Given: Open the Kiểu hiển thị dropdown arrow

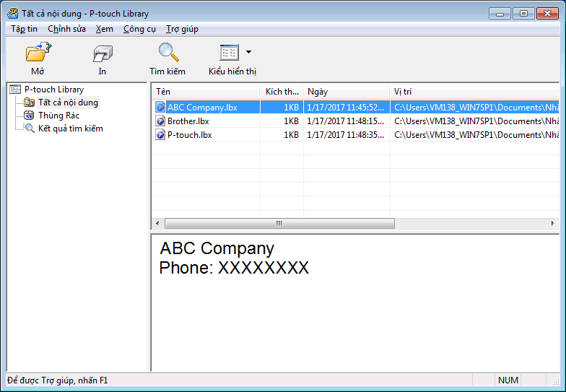Looking at the screenshot, I should pyautogui.click(x=249, y=52).
